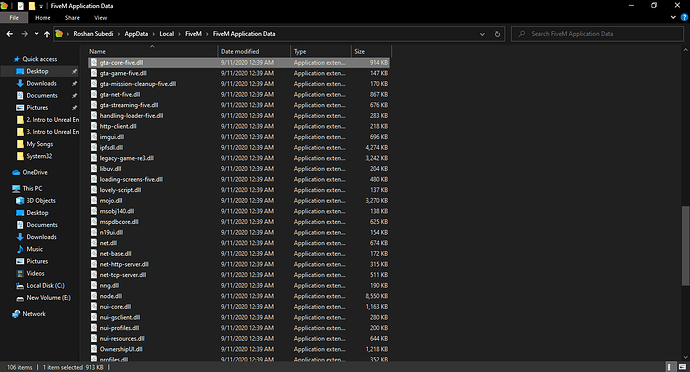
Task: Open the File menu
Action: coord(14,18)
